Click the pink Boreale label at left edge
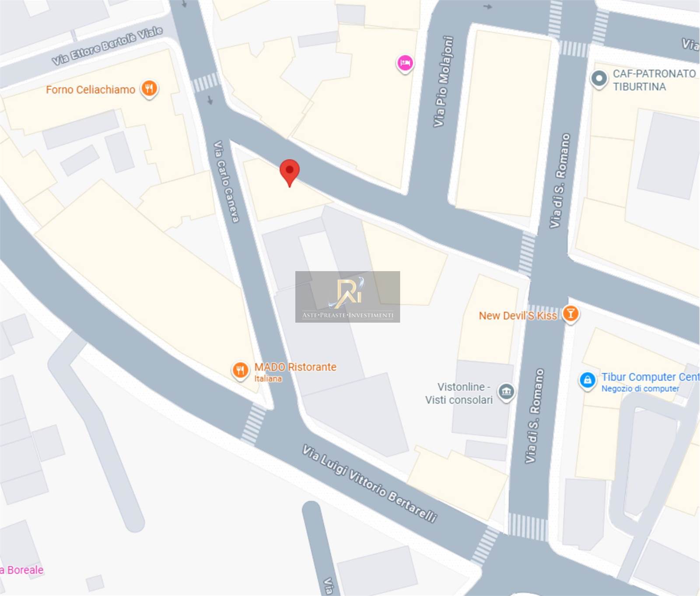This screenshot has height=596, width=700. tap(21, 570)
